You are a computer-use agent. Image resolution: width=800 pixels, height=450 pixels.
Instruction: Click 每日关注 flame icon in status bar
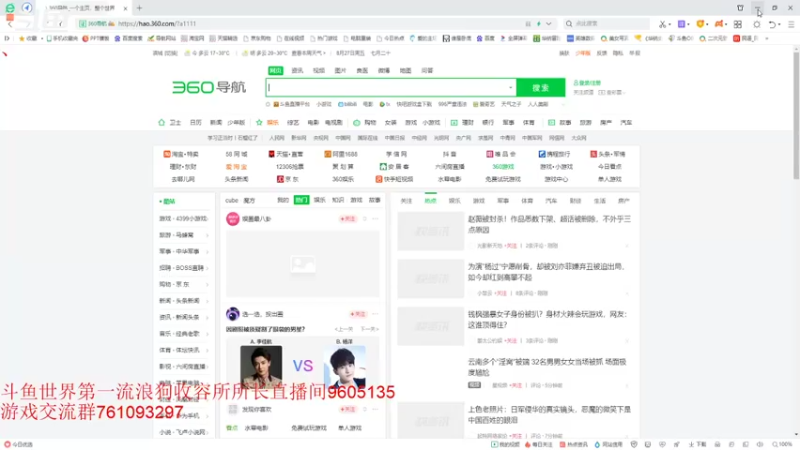[x=528, y=445]
